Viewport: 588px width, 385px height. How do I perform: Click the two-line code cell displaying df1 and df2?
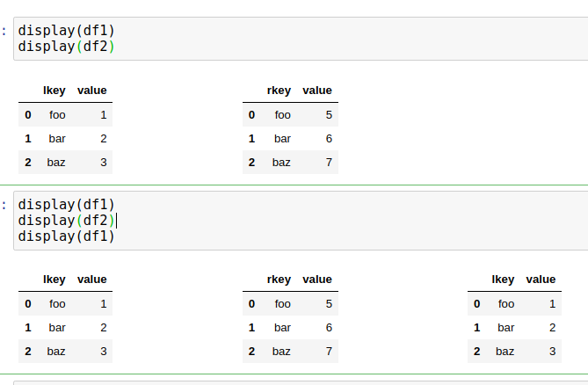tap(301, 39)
